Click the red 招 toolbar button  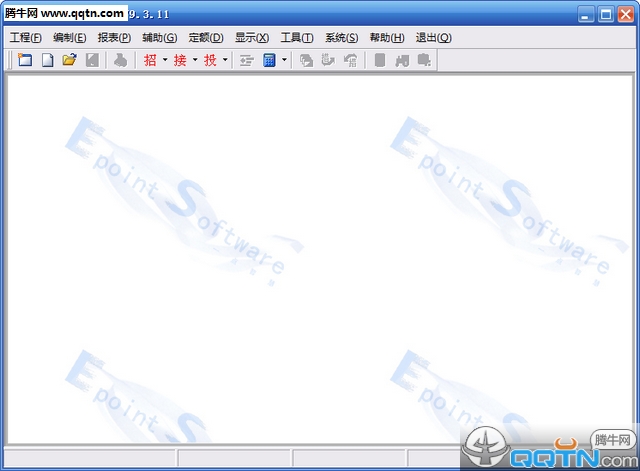(x=150, y=60)
